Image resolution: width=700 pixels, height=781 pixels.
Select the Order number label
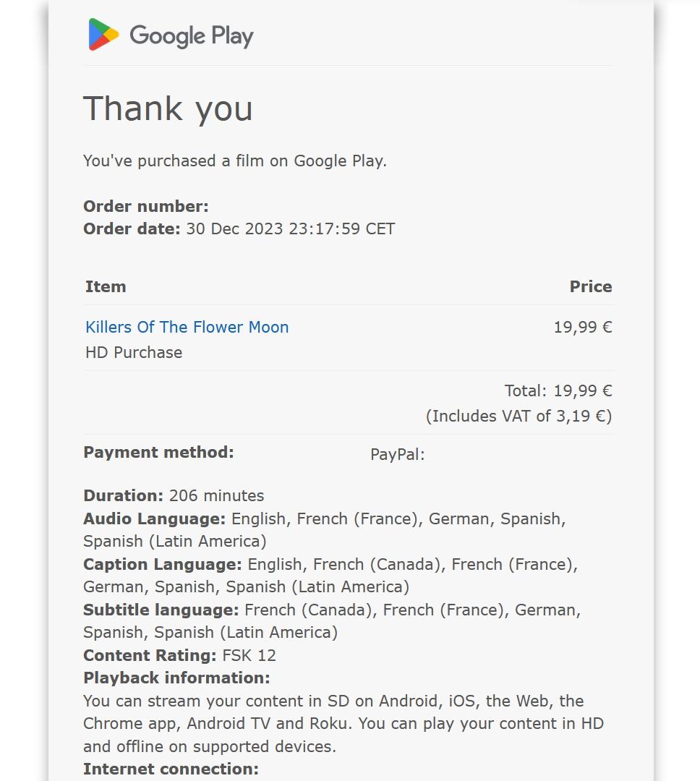[x=145, y=206]
